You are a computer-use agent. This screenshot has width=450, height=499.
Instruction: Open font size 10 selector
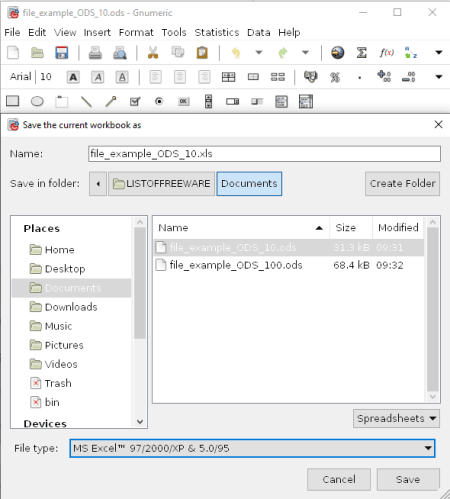(x=46, y=77)
